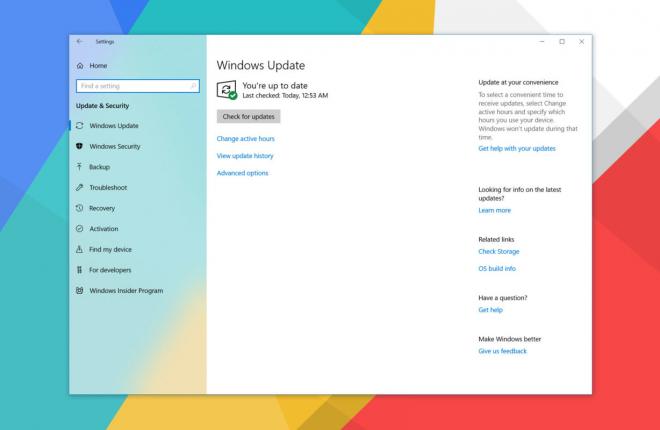Click the Settings window title text
This screenshot has width=660, height=430.
point(104,42)
